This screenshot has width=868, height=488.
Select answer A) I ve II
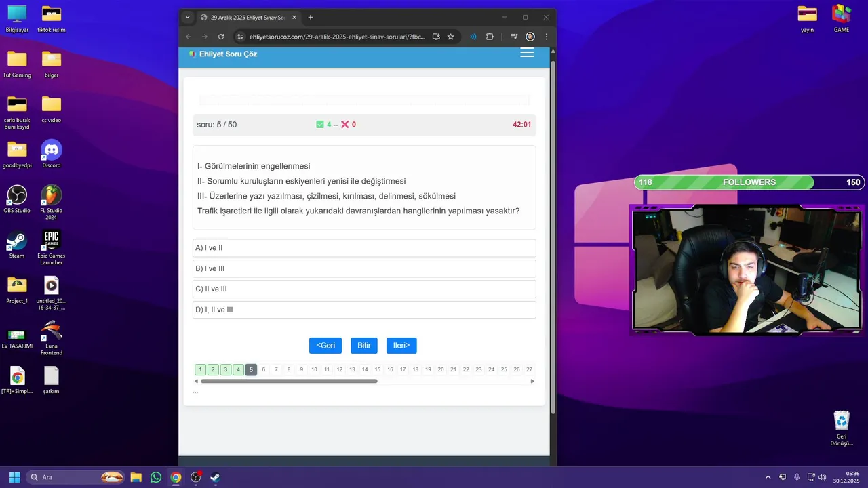(x=364, y=248)
